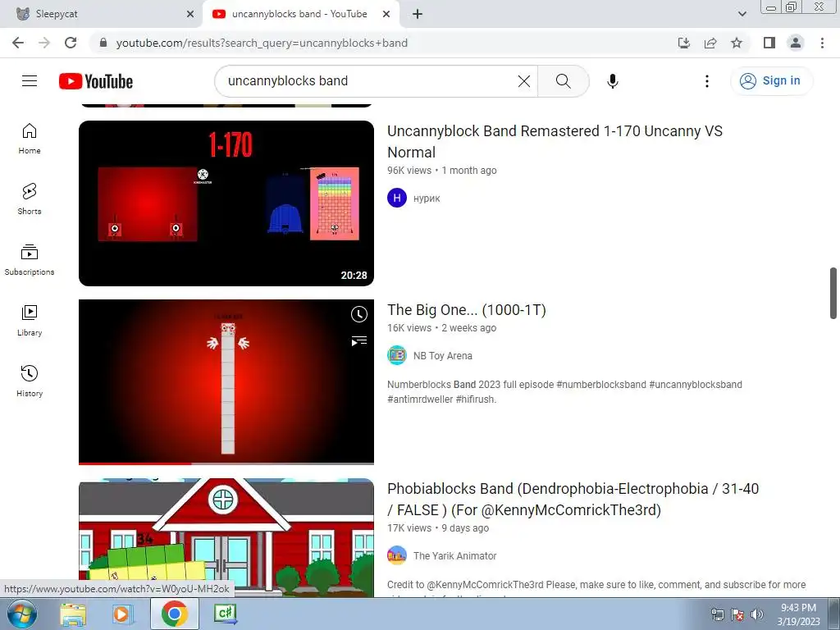
Task: Open the YouTube guide hamburger menu
Action: (x=30, y=81)
